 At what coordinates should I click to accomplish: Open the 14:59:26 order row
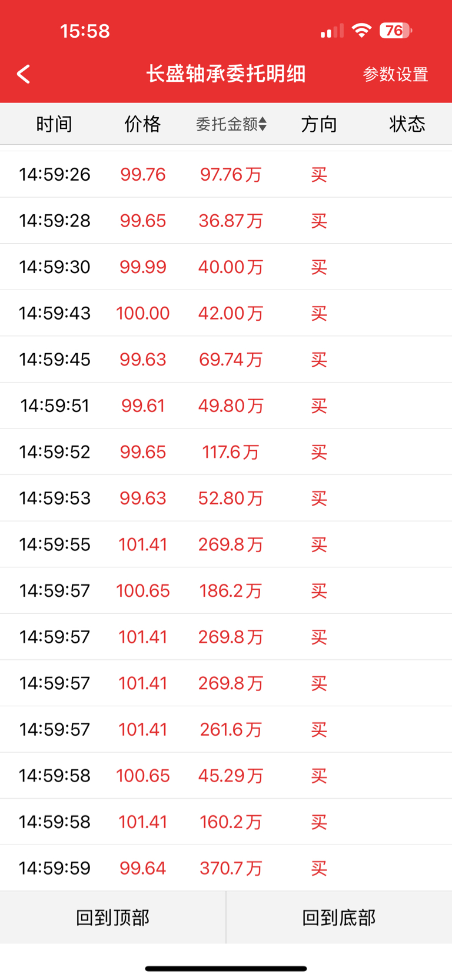pyautogui.click(x=226, y=174)
